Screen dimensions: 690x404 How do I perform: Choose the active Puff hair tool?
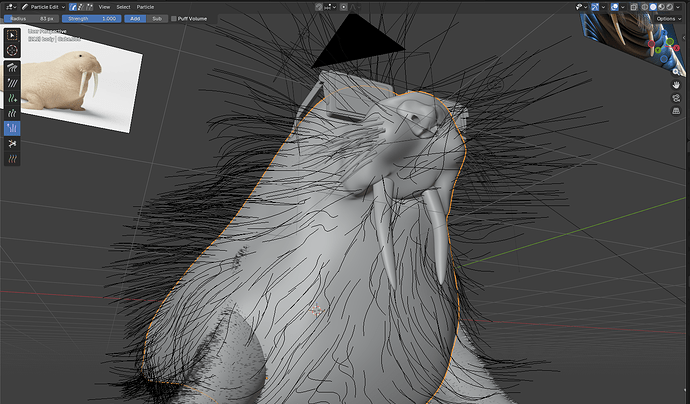coord(12,128)
